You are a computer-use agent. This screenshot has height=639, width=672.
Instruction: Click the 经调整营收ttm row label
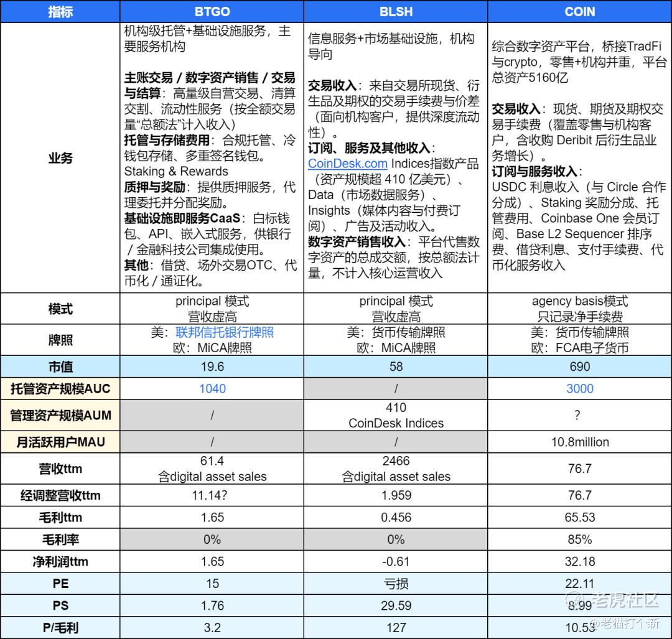click(x=60, y=495)
